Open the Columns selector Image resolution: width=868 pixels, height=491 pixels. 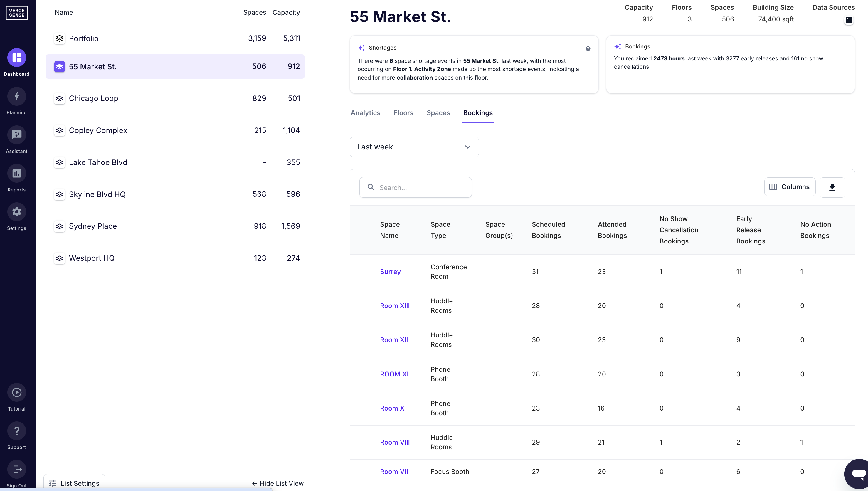[x=790, y=187]
